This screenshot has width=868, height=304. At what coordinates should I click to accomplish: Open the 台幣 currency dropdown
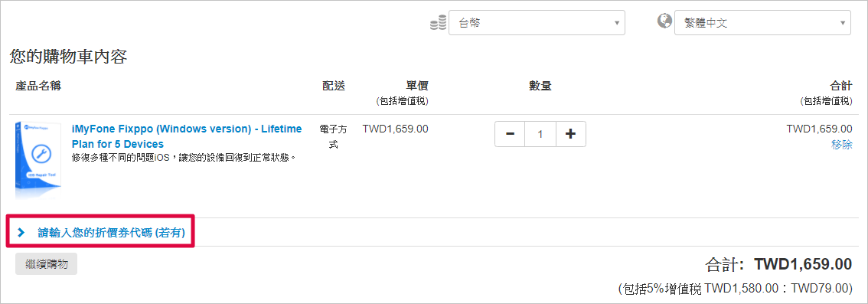(537, 23)
